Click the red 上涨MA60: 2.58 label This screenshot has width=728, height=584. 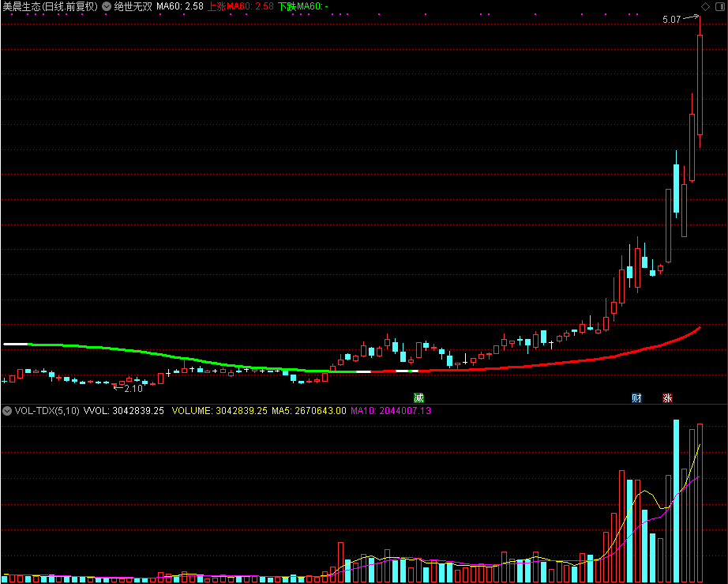pos(241,6)
